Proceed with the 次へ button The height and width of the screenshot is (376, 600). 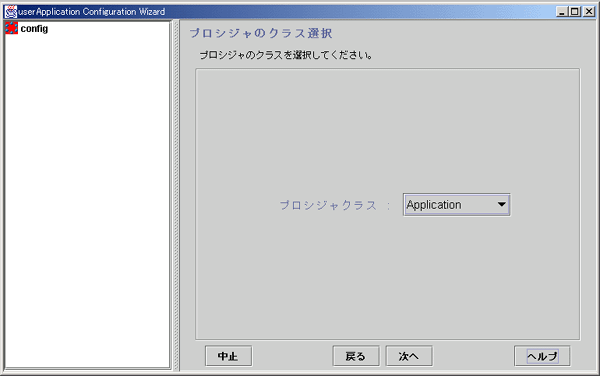tap(409, 356)
